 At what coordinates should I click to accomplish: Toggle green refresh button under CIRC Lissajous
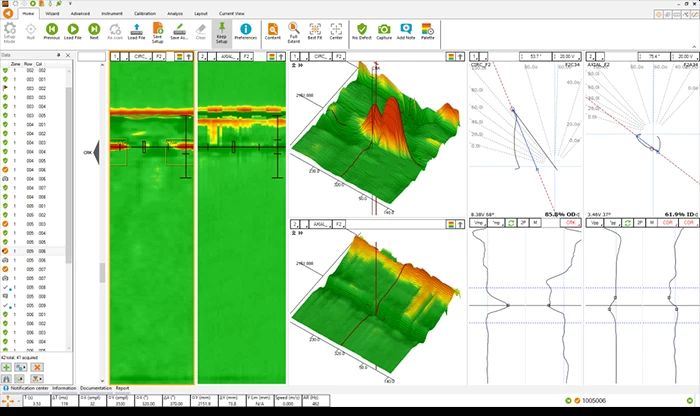[511, 223]
